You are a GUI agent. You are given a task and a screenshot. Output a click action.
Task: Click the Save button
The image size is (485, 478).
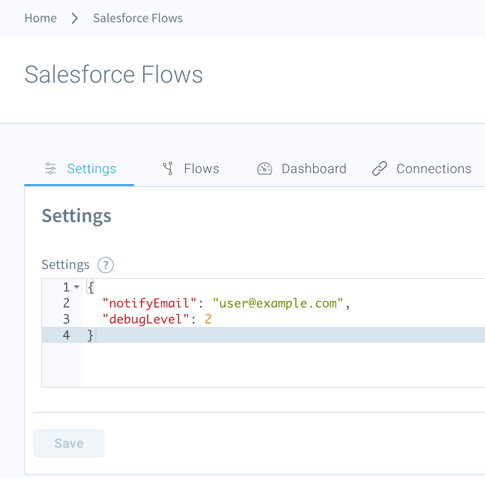coord(69,443)
